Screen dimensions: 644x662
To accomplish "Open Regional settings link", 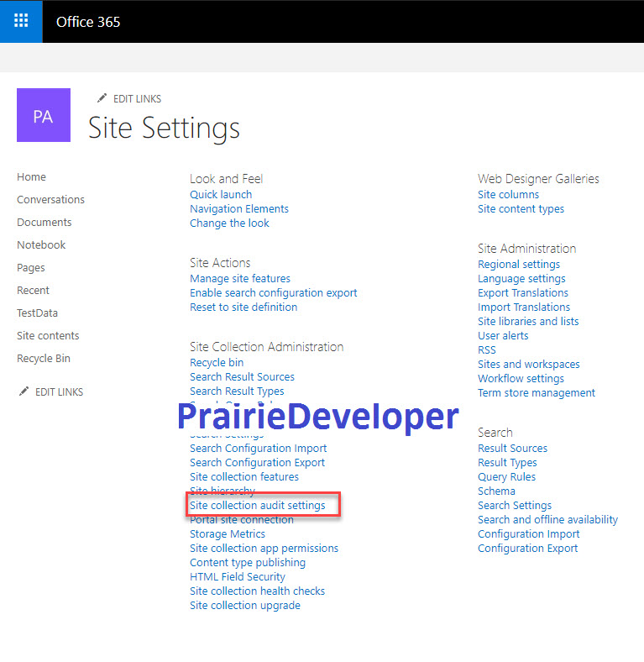I will 519,265.
